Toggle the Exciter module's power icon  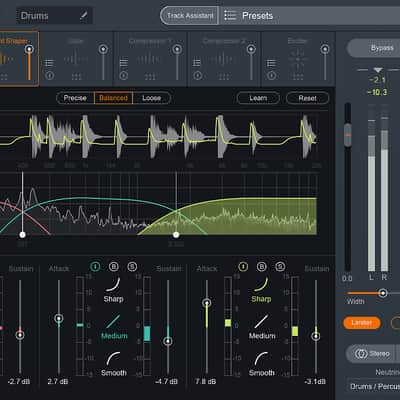point(272,76)
